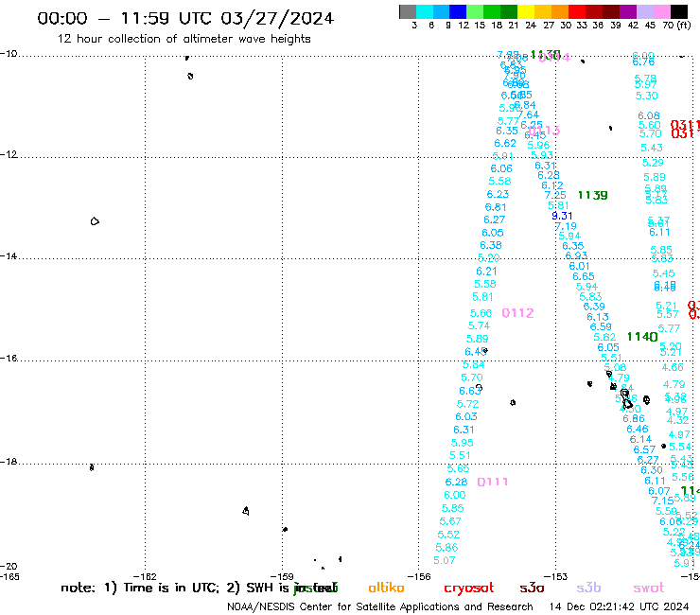Click the '-162' longitude axis label
700x615 pixels.
(x=145, y=576)
